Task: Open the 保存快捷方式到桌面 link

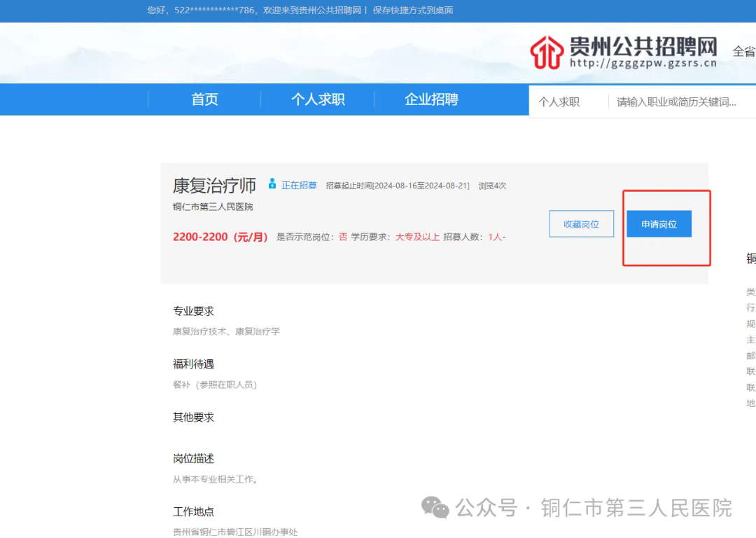Action: click(413, 11)
